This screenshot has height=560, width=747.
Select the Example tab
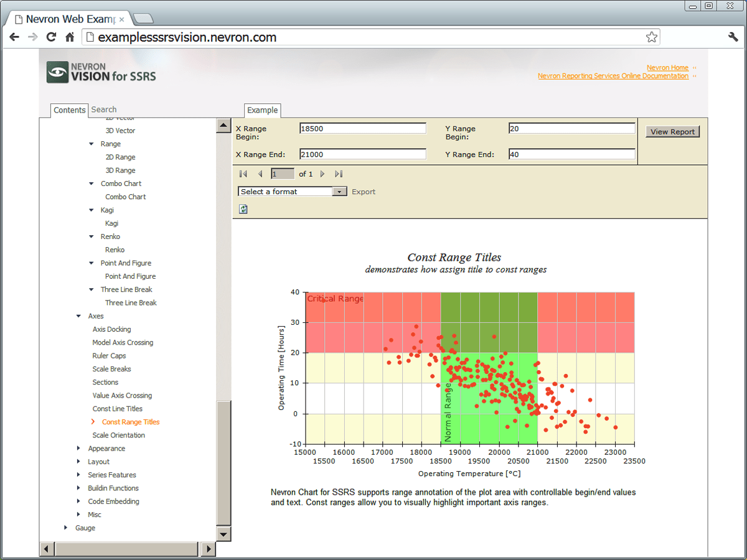[262, 110]
